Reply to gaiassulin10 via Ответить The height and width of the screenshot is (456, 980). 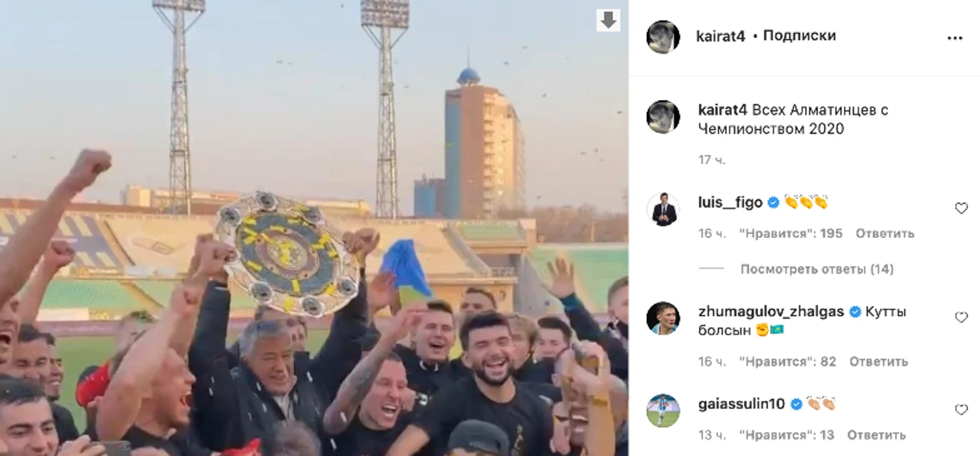(876, 435)
